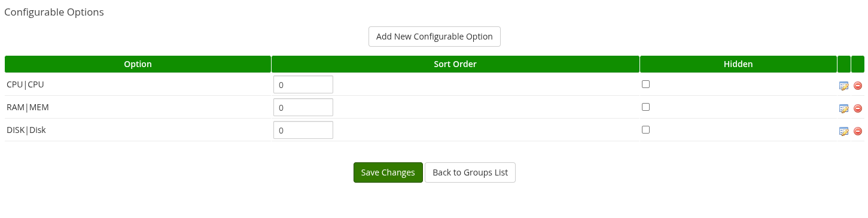868x218 pixels.
Task: Select the CPU|CPU option name text
Action: click(x=25, y=84)
